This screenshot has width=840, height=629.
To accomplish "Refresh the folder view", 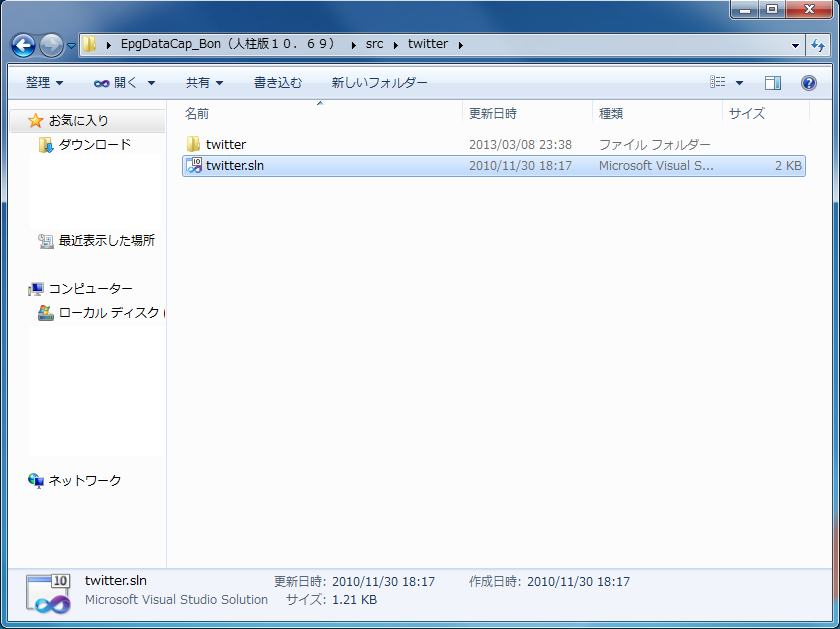I will (x=818, y=46).
